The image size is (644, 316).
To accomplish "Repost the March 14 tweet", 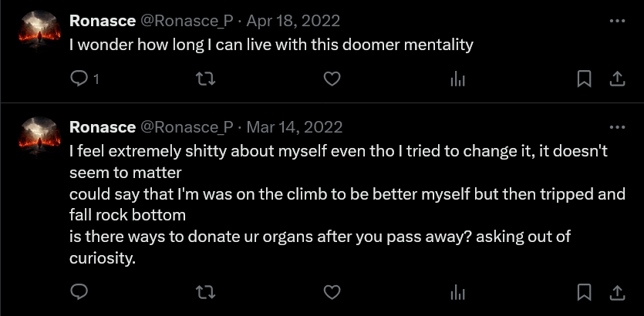I will pos(204,291).
